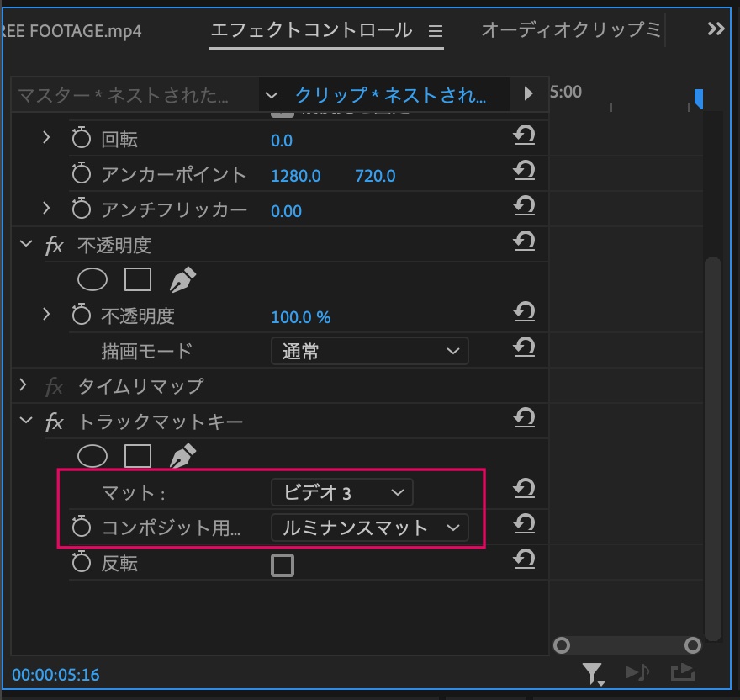Show hidden panel tabs with double chevron
Viewport: 740px width, 700px height.
[716, 29]
